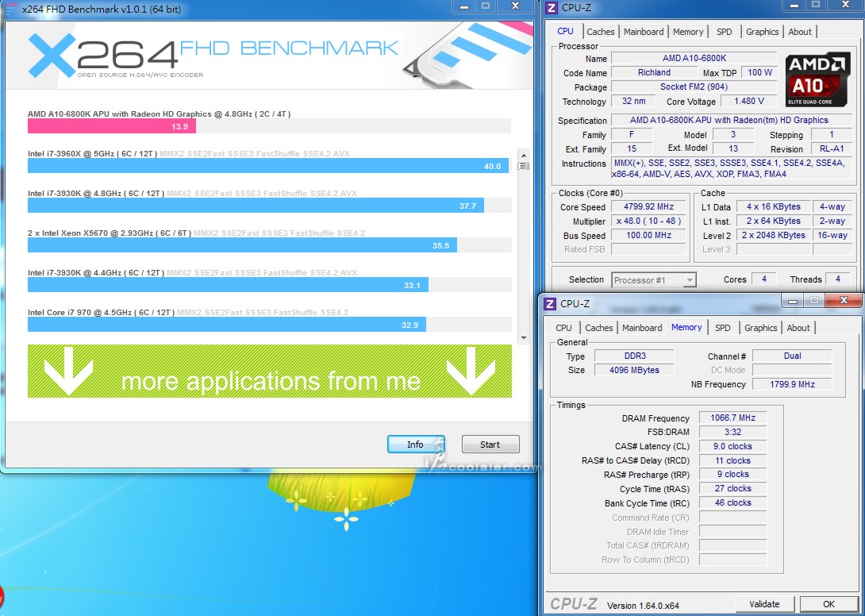
Task: Click the memory Type value "DDR3"
Action: 634,356
